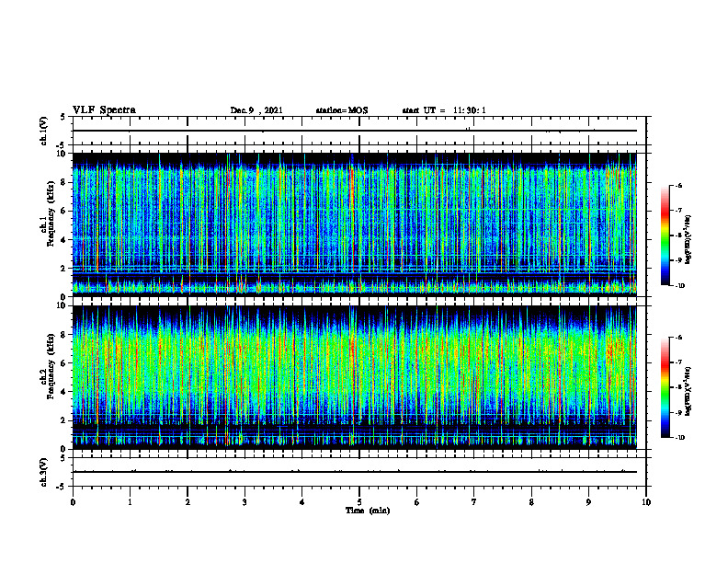Select the ch.2 colorbar "log(PSD)(V²/Hz)" label
728x563 pixels.
point(688,391)
